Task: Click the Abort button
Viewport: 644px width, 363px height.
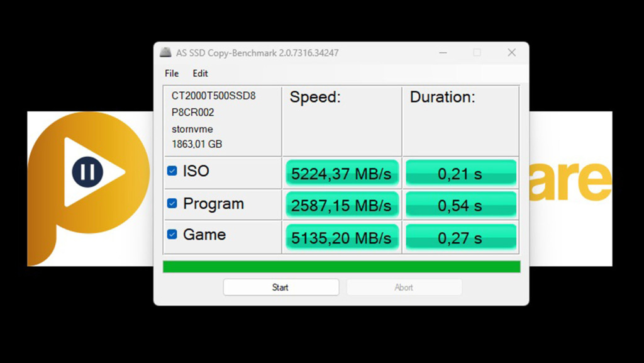Action: coord(404,287)
